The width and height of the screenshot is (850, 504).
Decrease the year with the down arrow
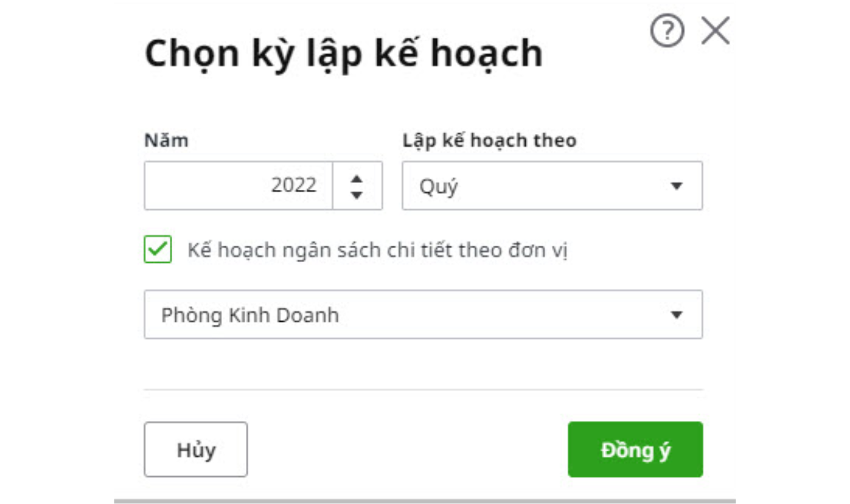point(356,195)
